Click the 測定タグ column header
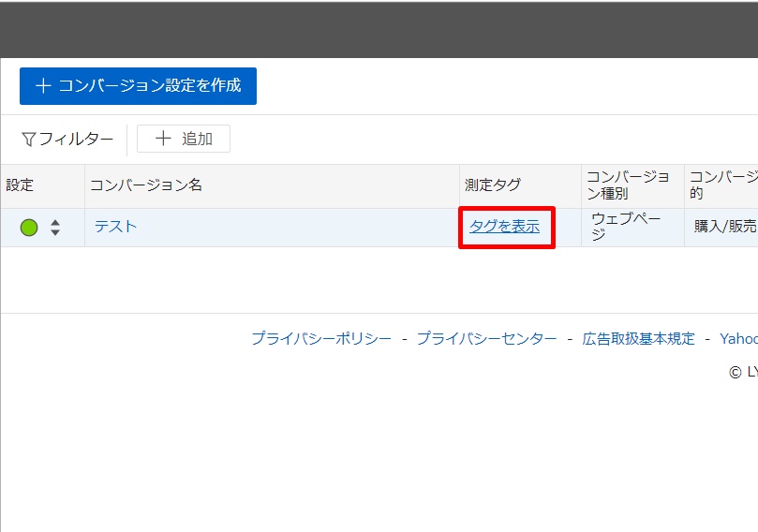Viewport: 758px width, 532px height. 492,185
